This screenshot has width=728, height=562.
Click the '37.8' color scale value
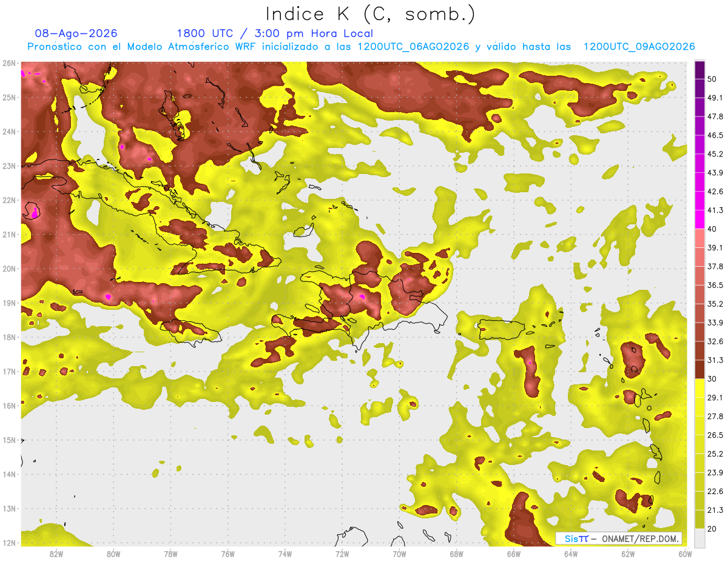(715, 266)
